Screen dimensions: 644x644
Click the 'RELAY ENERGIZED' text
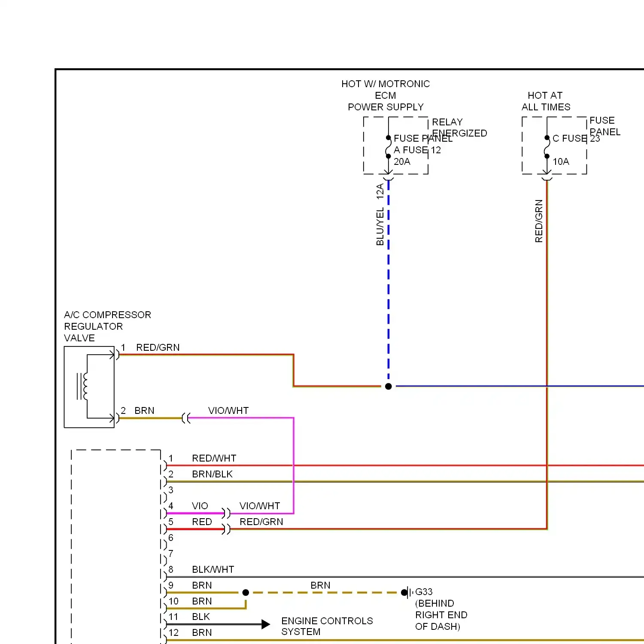click(459, 128)
